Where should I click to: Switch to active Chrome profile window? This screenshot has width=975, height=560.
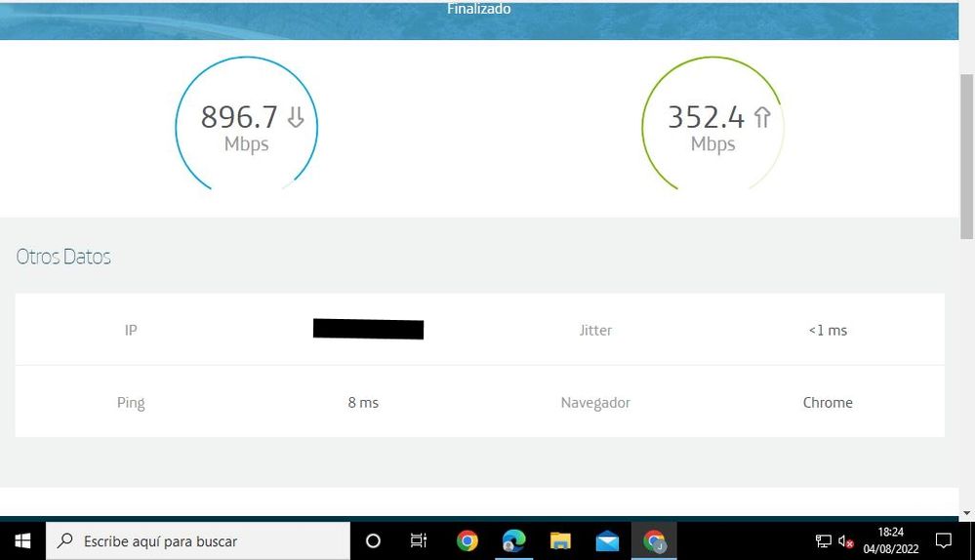click(654, 540)
